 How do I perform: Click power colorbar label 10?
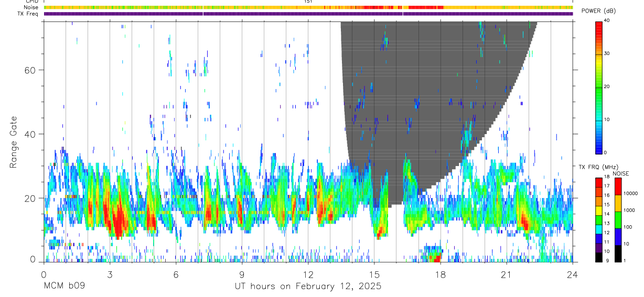click(x=607, y=120)
